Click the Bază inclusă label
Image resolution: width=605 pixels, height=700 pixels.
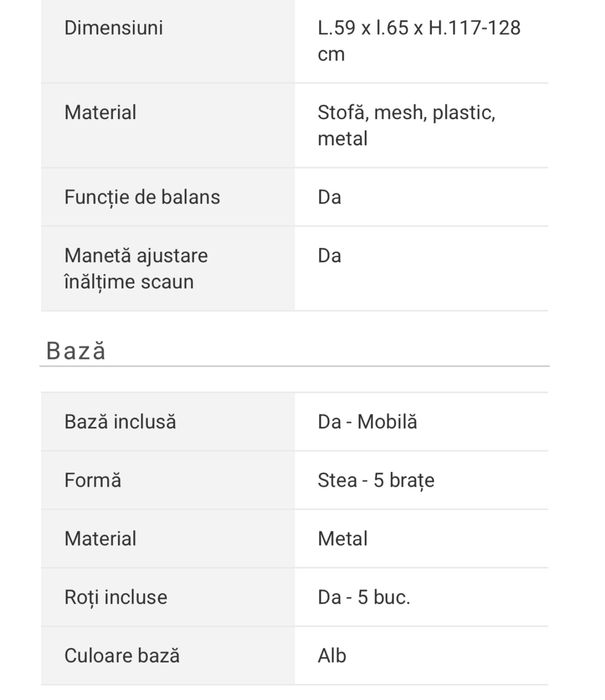click(120, 422)
